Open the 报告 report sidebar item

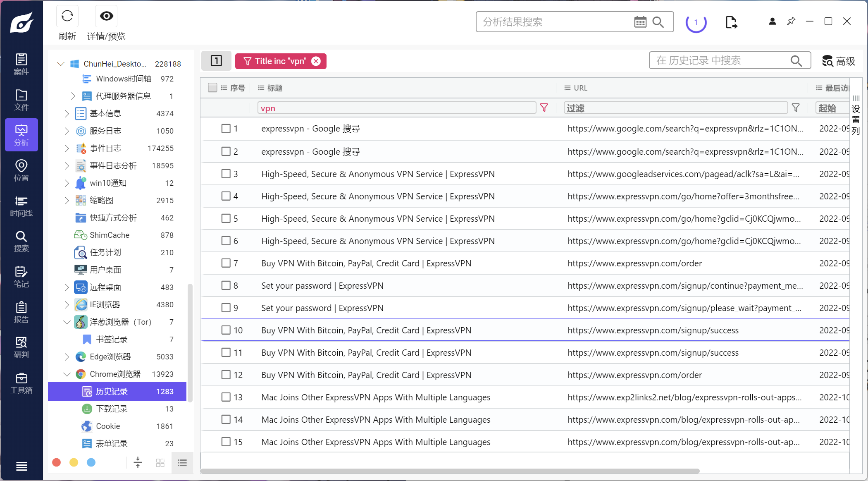[x=21, y=312]
